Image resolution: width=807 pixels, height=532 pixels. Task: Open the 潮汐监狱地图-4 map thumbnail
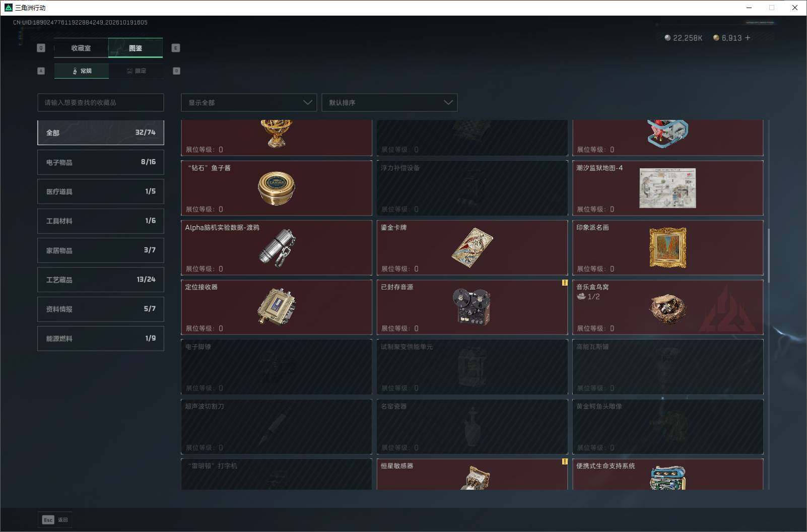pos(667,188)
